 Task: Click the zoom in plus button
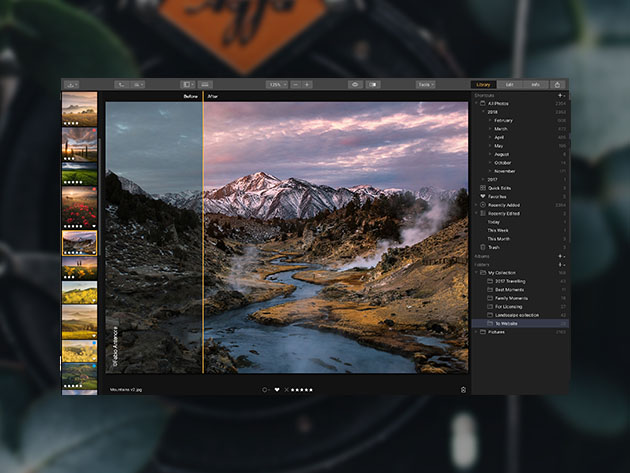pyautogui.click(x=307, y=85)
